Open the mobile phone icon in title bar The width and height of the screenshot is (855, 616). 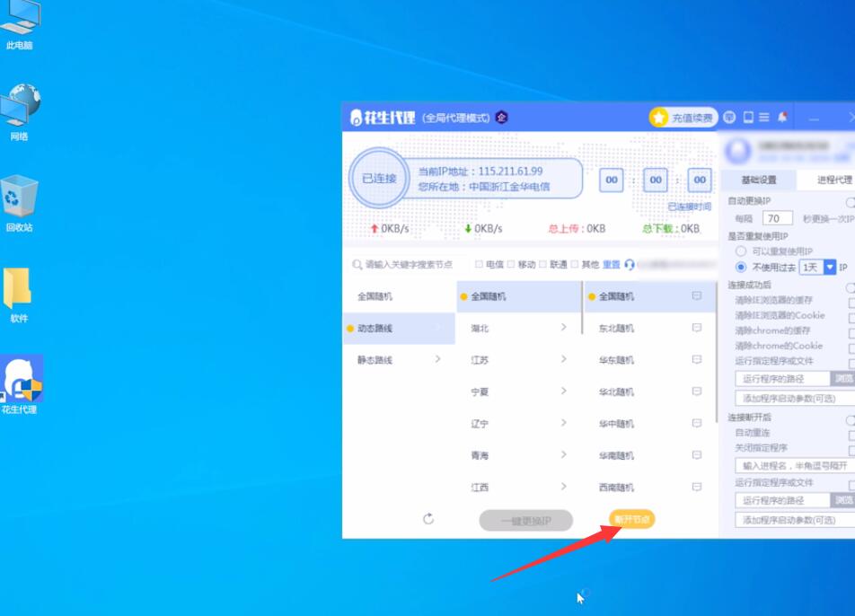(748, 118)
